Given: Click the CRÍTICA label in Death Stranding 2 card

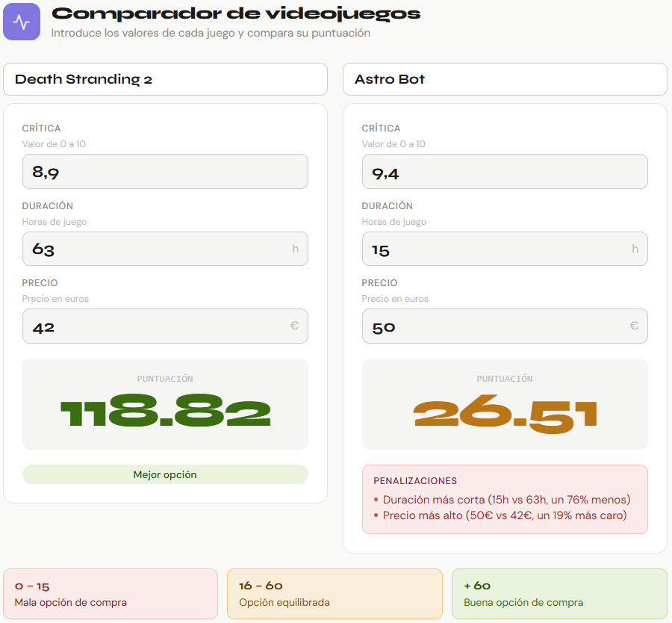Looking at the screenshot, I should 41,128.
